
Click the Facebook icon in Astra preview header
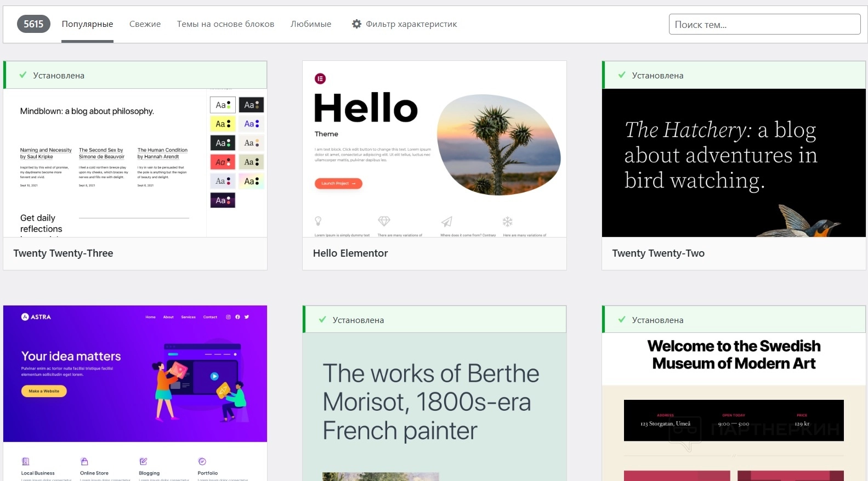click(x=237, y=317)
